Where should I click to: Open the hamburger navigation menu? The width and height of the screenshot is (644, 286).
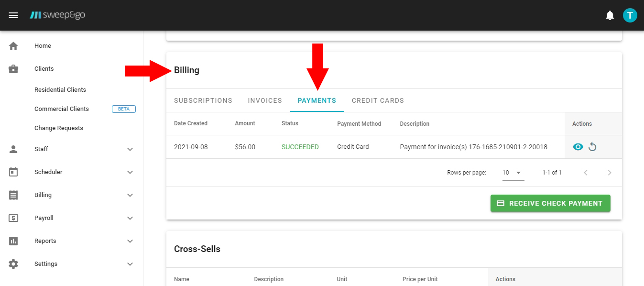click(x=13, y=15)
